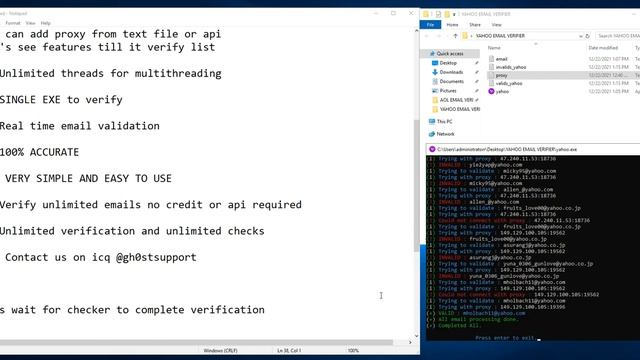Click the Documents icon in sidebar

coord(435,82)
